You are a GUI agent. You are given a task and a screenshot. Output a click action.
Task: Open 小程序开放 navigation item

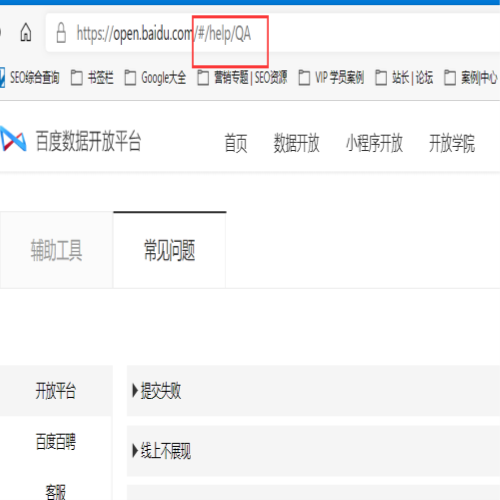pos(374,143)
